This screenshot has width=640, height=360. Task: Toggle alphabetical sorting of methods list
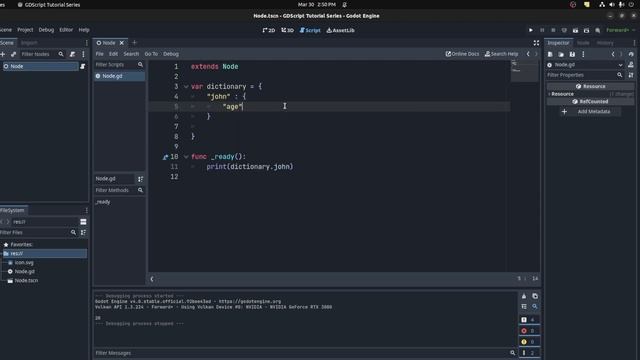pyautogui.click(x=140, y=179)
